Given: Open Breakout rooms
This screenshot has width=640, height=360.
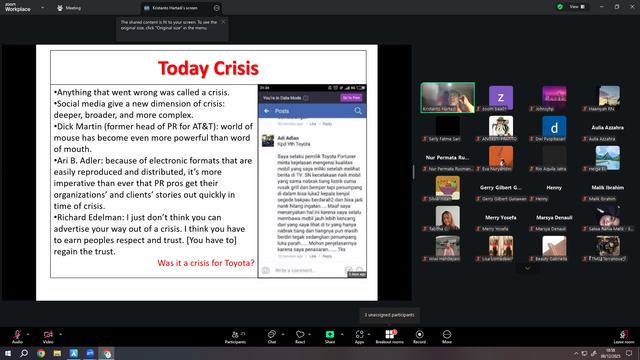Looking at the screenshot, I should pyautogui.click(x=389, y=337).
